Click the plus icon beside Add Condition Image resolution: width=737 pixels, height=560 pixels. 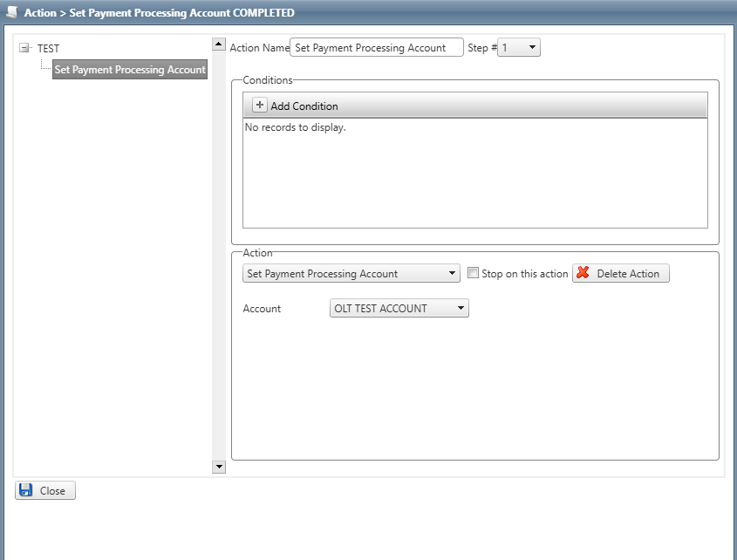[259, 106]
